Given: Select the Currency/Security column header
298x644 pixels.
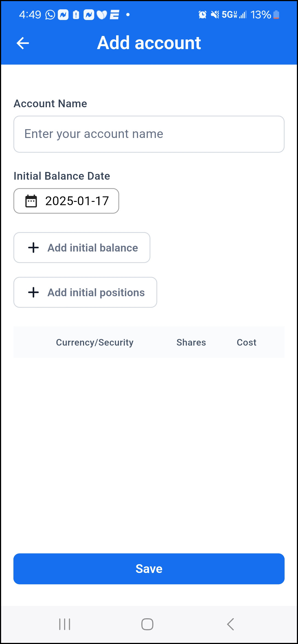Looking at the screenshot, I should (95, 342).
